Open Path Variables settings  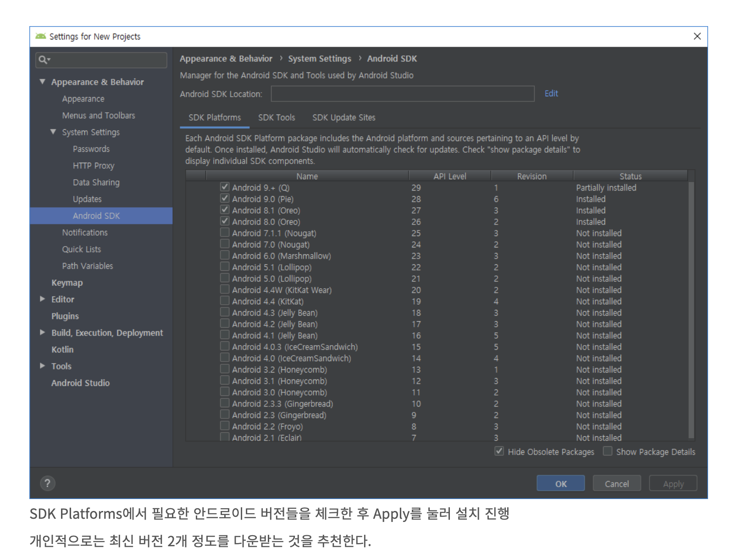pos(88,266)
